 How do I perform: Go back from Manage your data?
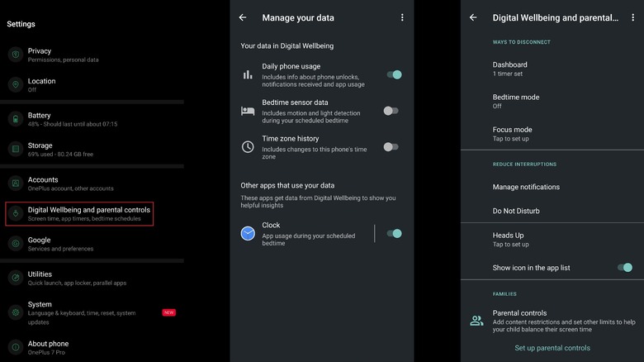(x=243, y=17)
